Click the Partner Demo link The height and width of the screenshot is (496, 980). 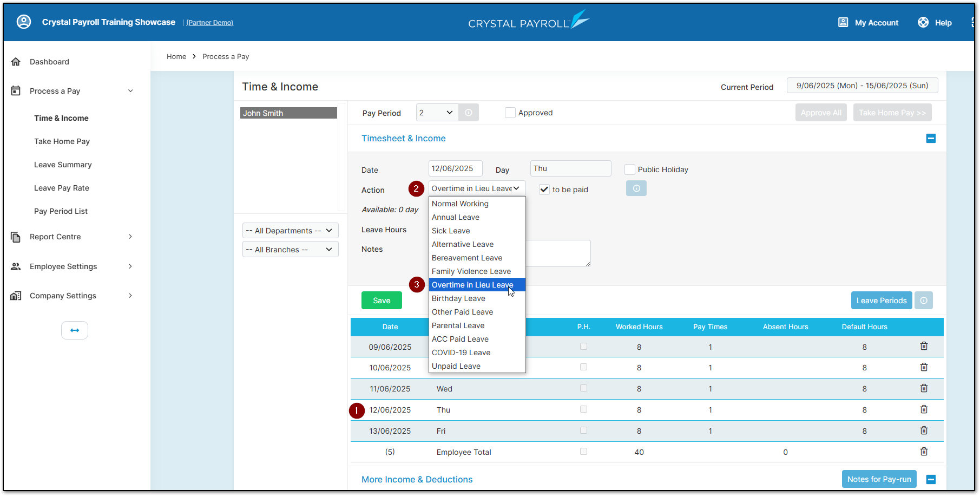click(x=210, y=23)
